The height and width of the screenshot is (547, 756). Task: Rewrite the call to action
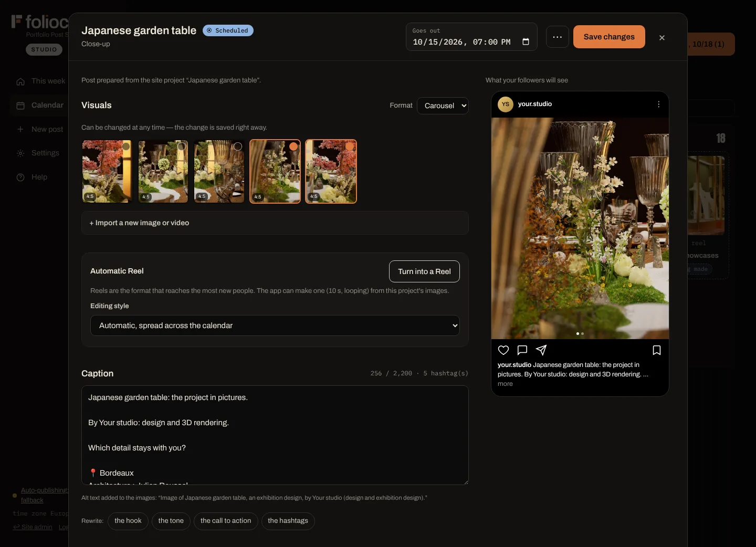click(x=226, y=521)
